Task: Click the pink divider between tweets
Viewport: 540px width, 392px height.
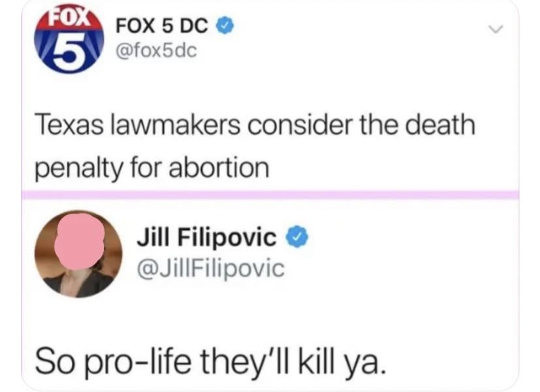Action: click(270, 195)
